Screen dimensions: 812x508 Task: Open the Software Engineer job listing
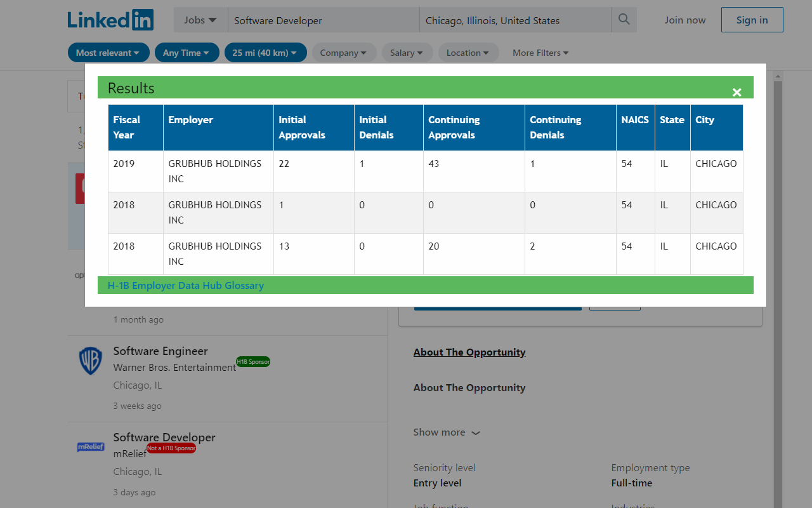click(x=160, y=351)
